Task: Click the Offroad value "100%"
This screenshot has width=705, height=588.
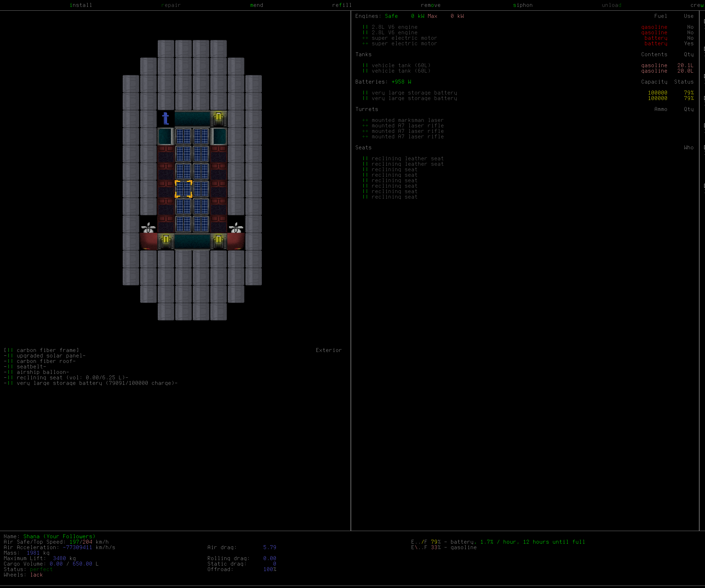Action: pyautogui.click(x=270, y=570)
